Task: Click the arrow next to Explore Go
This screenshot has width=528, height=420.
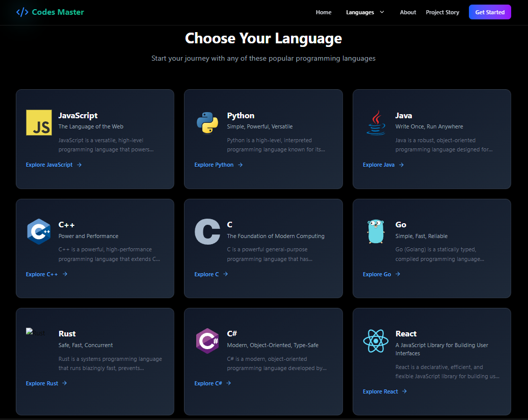Action: tap(398, 274)
